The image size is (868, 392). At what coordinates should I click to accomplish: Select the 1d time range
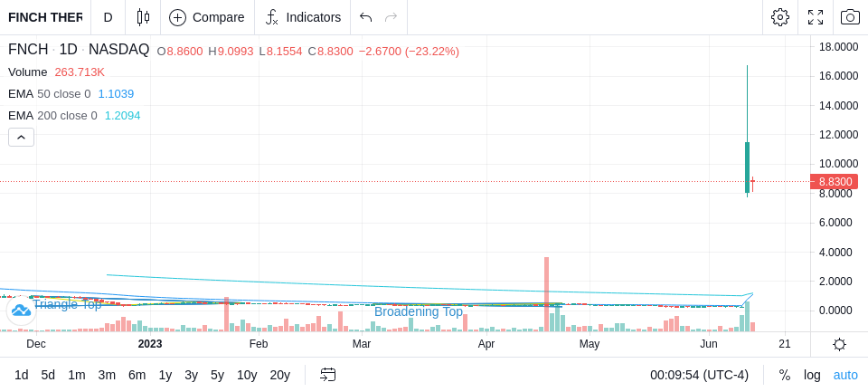(21, 376)
